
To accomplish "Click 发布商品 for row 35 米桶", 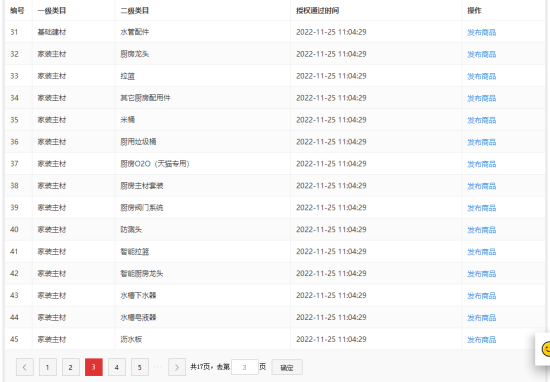I will (x=482, y=120).
